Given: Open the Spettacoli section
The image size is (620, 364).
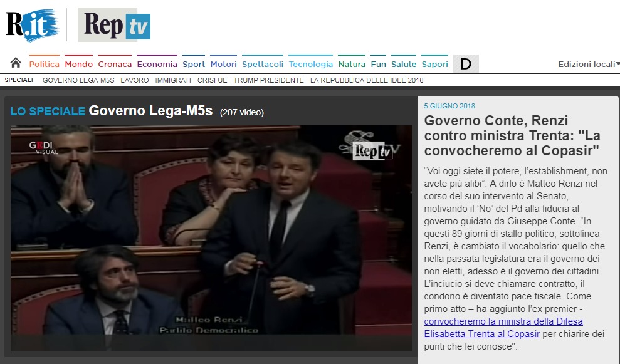Looking at the screenshot, I should tap(263, 64).
